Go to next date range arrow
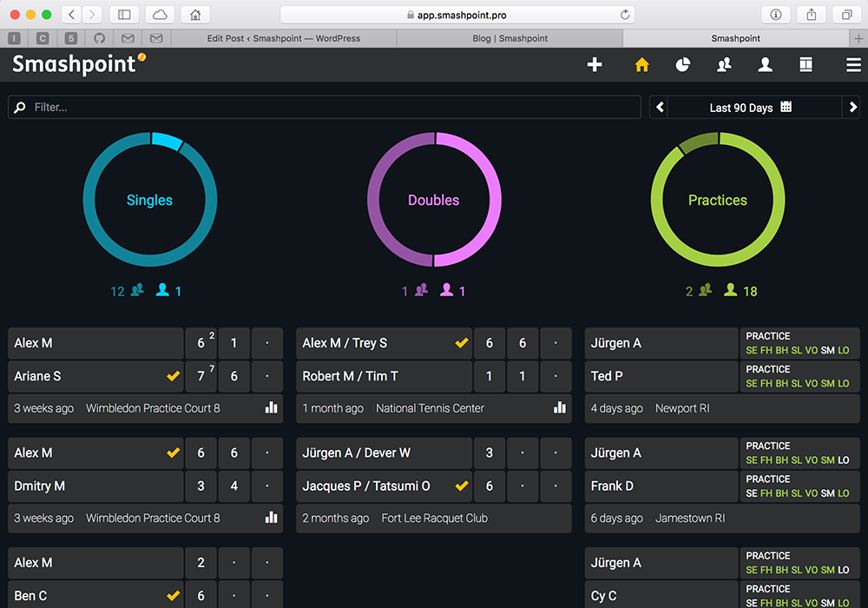Screen dimensions: 868x608 851,108
